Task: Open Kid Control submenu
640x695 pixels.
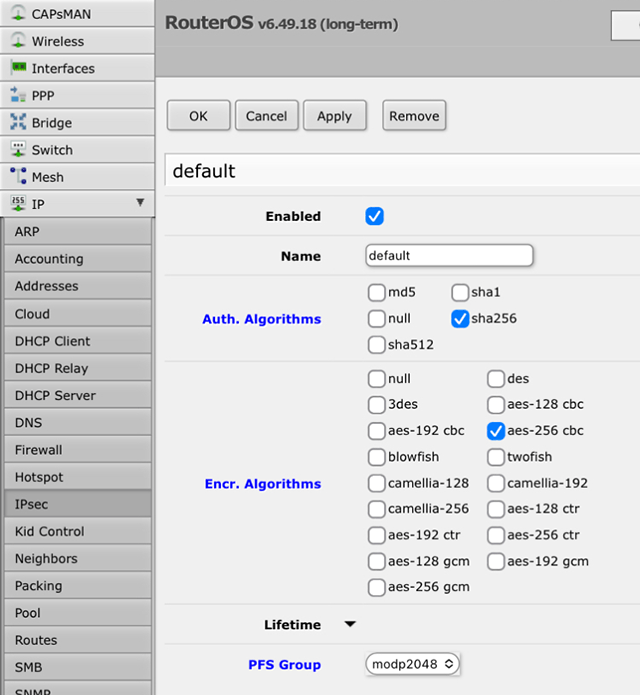Action: (x=78, y=531)
